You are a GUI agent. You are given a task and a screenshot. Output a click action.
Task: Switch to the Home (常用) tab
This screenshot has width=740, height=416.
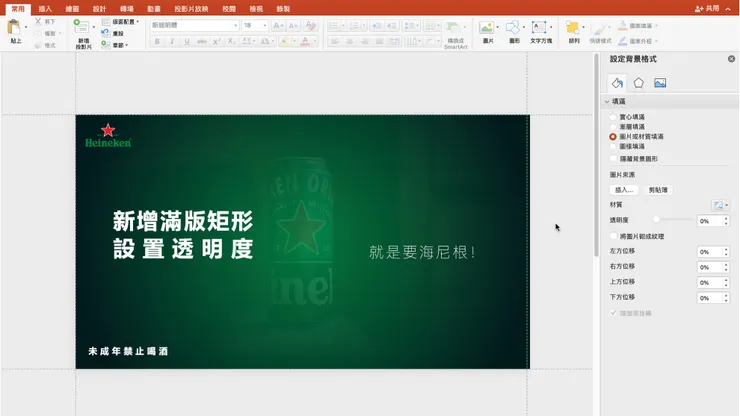click(18, 8)
